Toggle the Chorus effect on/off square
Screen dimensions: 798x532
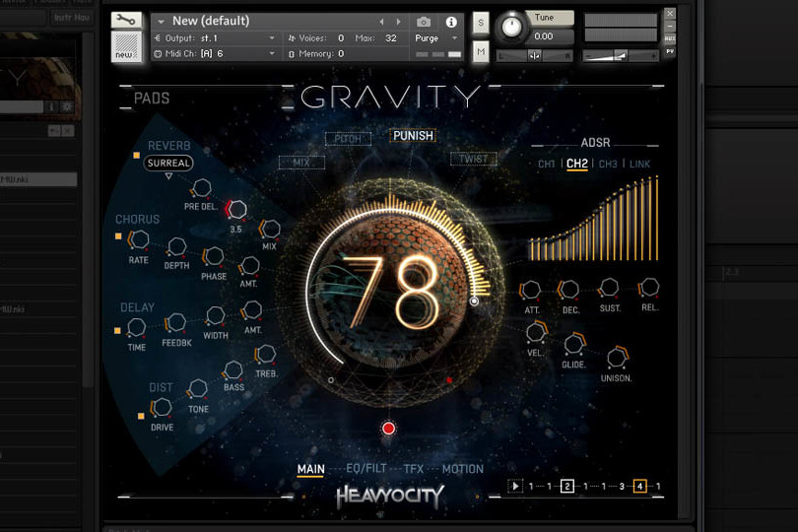point(118,236)
